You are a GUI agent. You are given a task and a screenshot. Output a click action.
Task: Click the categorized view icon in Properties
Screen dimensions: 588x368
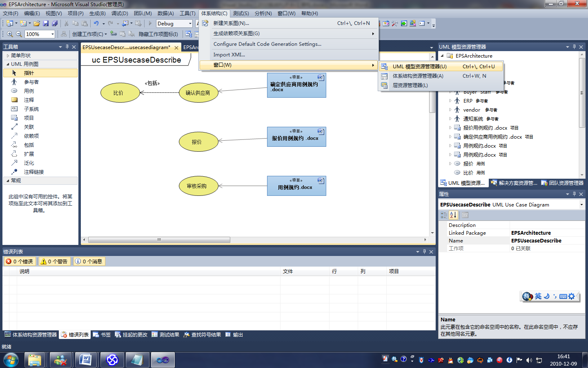pyautogui.click(x=444, y=215)
